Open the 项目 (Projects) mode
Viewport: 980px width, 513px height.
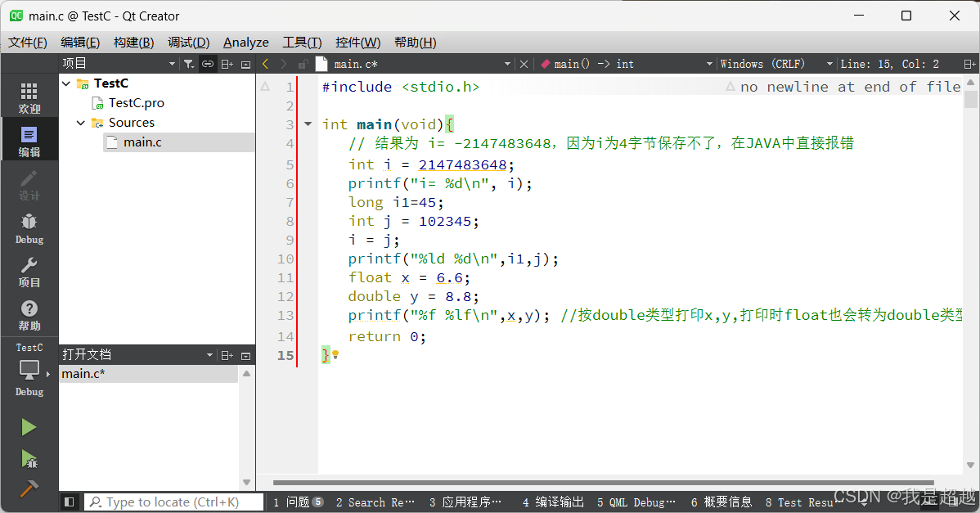pyautogui.click(x=29, y=270)
